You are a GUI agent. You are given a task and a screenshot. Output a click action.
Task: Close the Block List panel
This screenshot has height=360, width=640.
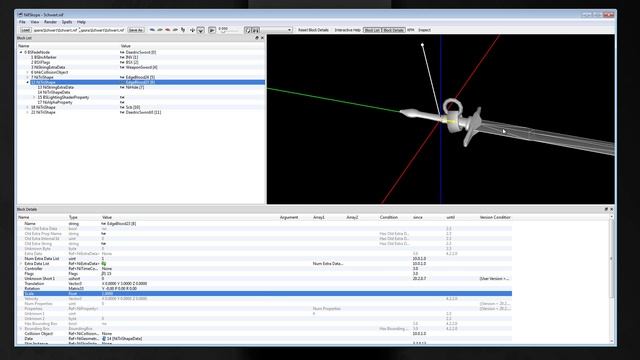(262, 38)
